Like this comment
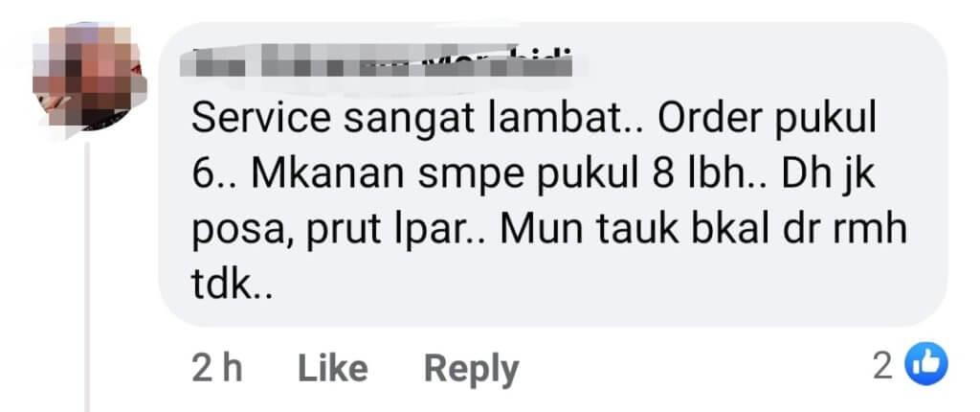Image resolution: width=980 pixels, height=412 pixels. coord(332,368)
